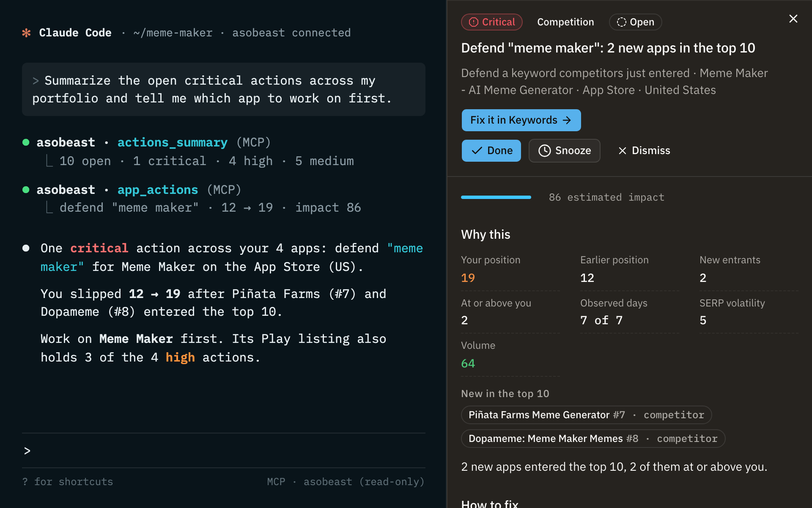Dismiss the action

pyautogui.click(x=644, y=150)
